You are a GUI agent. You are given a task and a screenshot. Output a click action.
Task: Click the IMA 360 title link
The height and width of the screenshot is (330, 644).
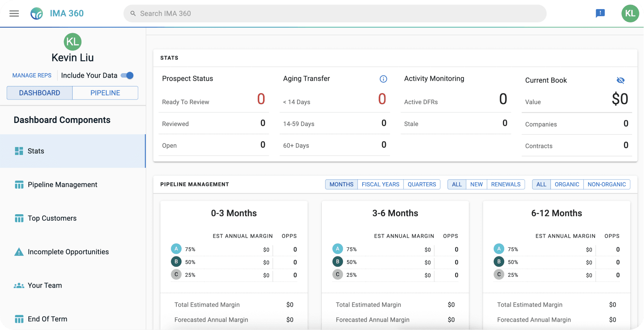[67, 14]
